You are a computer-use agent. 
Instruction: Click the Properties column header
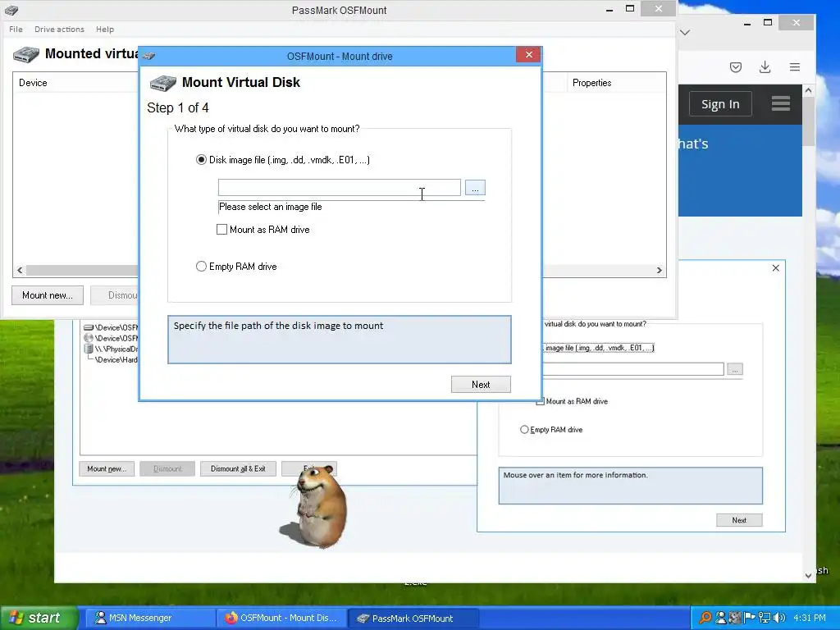592,83
